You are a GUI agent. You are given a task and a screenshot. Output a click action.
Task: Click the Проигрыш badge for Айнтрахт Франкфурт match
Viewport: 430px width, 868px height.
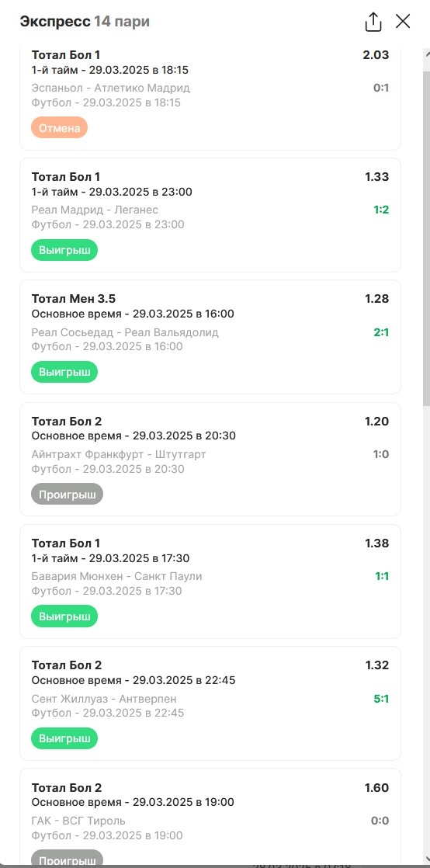click(x=67, y=494)
